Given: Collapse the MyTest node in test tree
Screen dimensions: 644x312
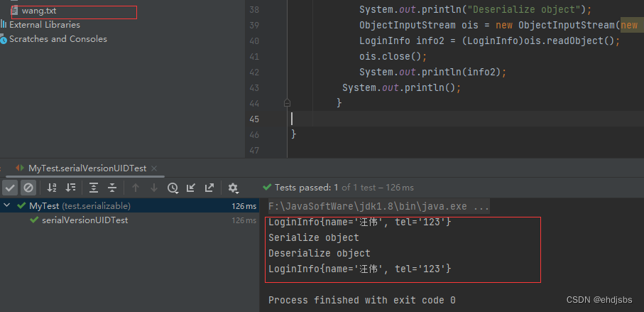Looking at the screenshot, I should (7, 205).
